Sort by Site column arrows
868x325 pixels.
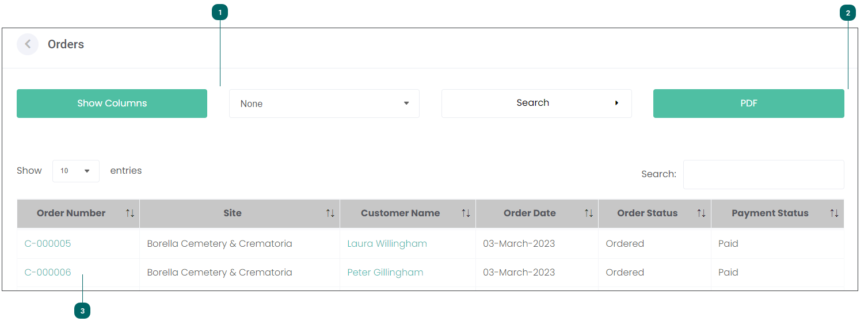pos(330,213)
